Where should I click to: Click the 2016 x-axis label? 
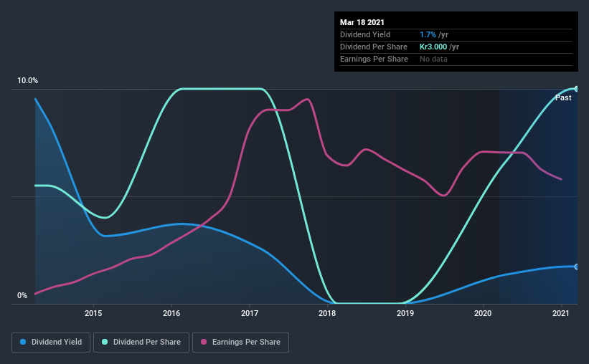[171, 313]
